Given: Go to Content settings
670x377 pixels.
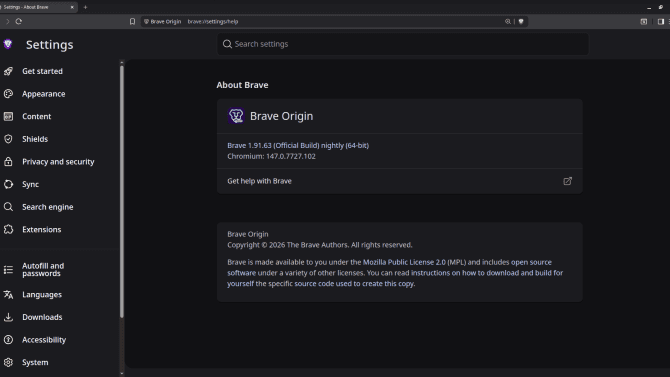Looking at the screenshot, I should pos(36,116).
